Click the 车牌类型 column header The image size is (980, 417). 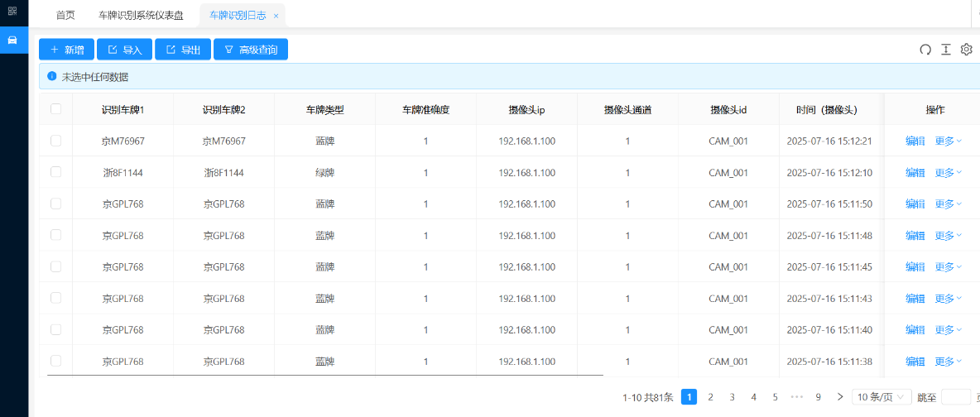coord(325,109)
